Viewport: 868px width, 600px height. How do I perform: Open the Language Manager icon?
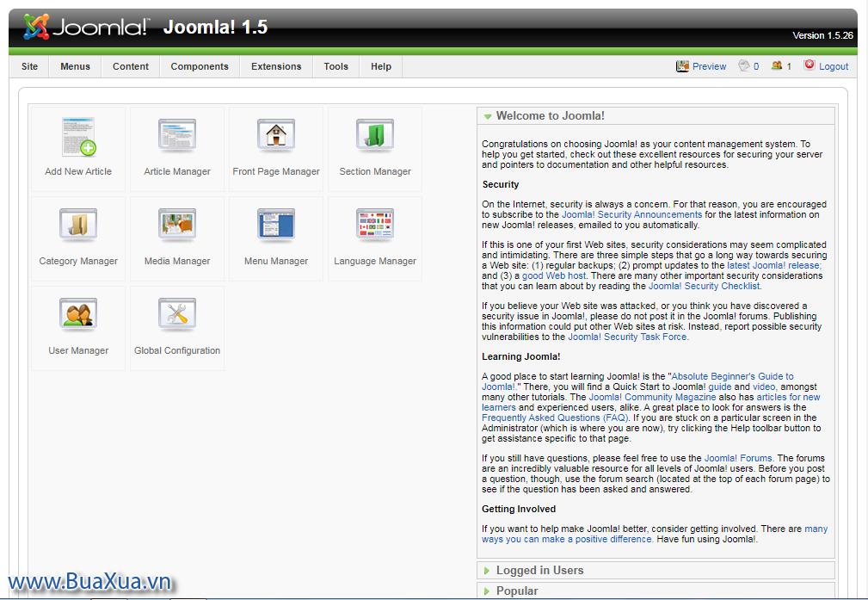pos(375,225)
